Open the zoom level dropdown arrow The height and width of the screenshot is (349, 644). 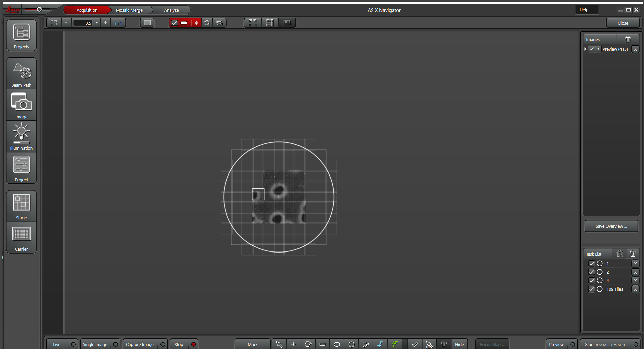tap(97, 23)
